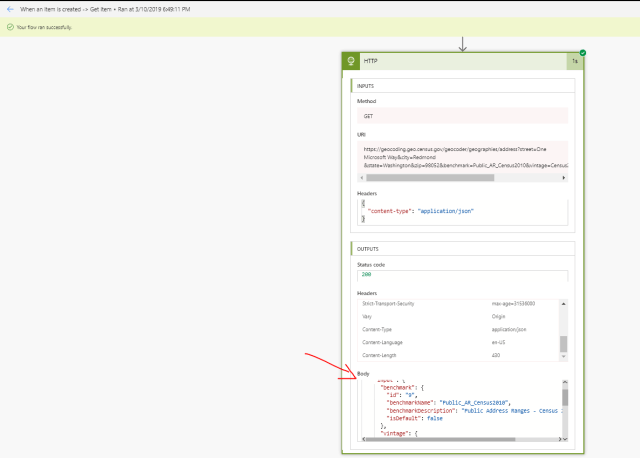Image resolution: width=640 pixels, height=458 pixels.
Task: Click the 1s duration badge
Action: [x=575, y=61]
